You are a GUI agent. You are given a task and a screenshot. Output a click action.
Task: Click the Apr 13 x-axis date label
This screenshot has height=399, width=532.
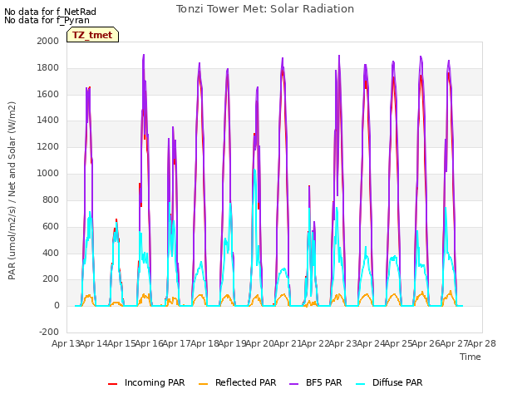66,343
